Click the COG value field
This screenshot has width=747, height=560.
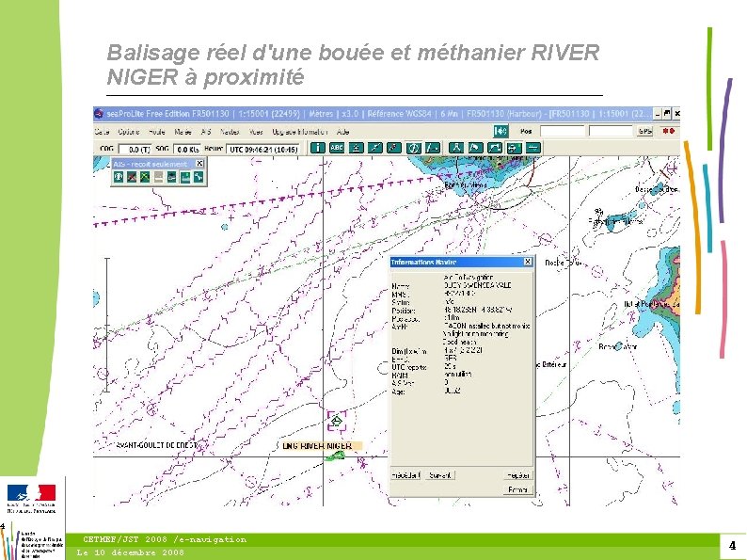(x=135, y=149)
